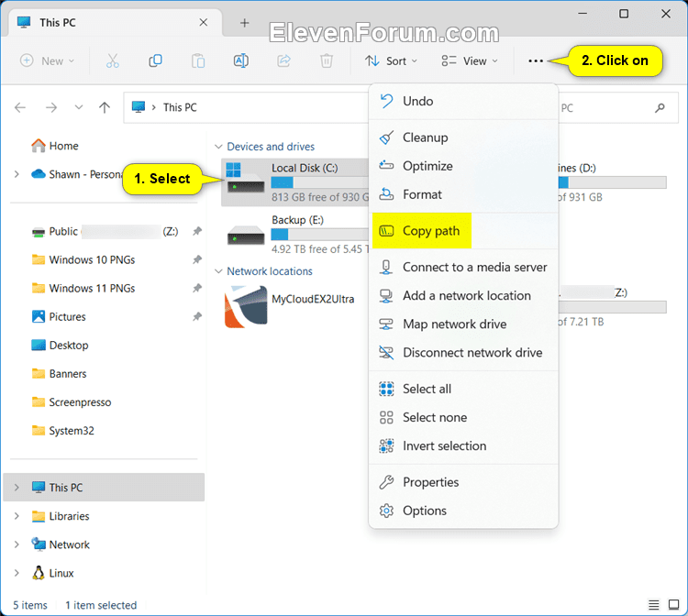Choose Select all from the menu
688x616 pixels.
click(x=463, y=389)
